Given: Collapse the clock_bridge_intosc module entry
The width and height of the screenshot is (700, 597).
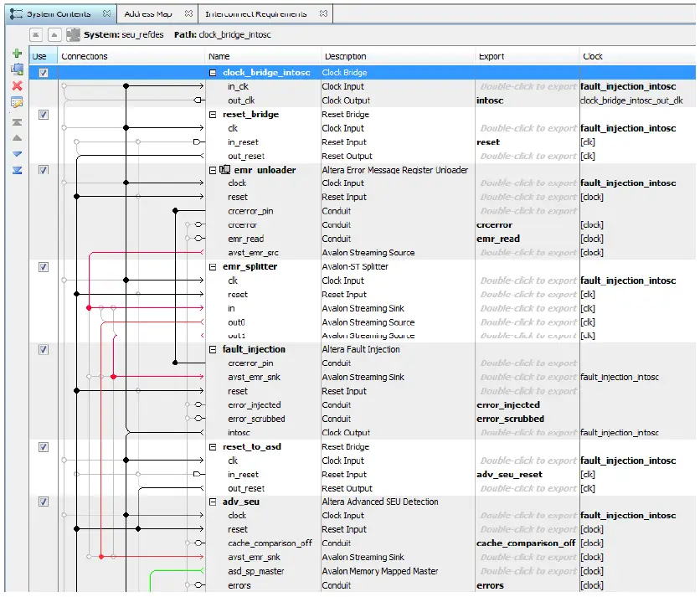Looking at the screenshot, I should (x=213, y=73).
